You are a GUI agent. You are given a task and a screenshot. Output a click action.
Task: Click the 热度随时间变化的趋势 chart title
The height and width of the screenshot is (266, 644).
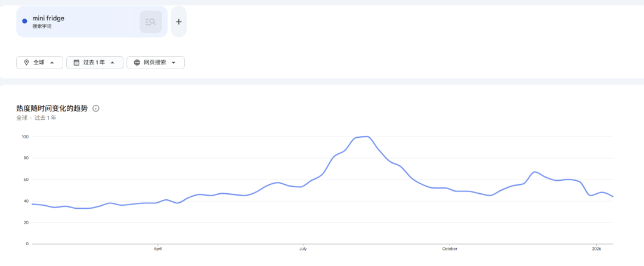click(x=52, y=109)
